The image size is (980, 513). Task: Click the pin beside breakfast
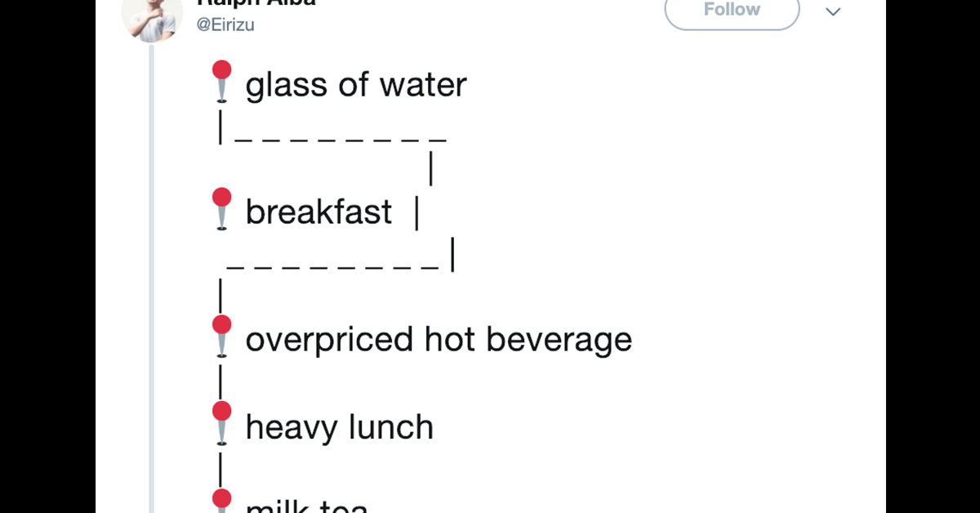coord(221,208)
